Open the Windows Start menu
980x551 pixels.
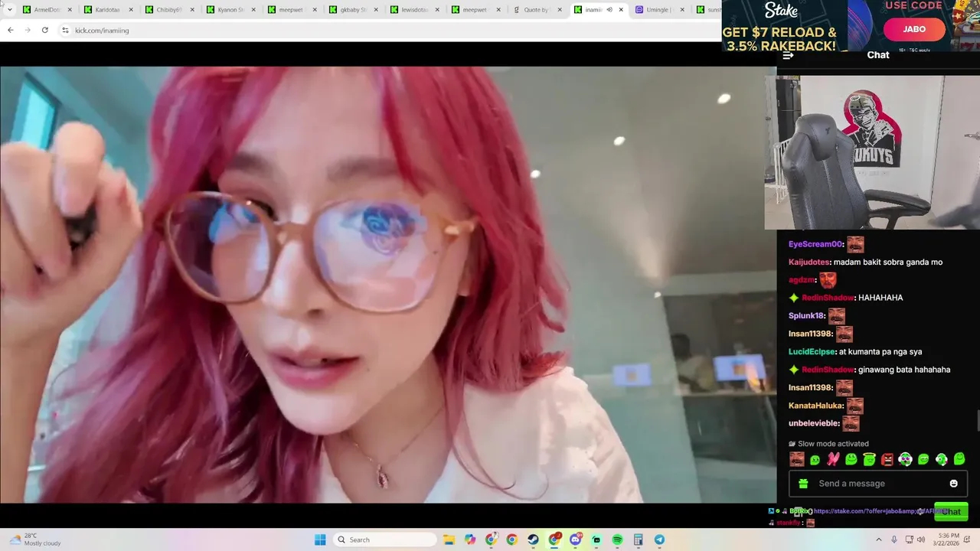tap(320, 540)
